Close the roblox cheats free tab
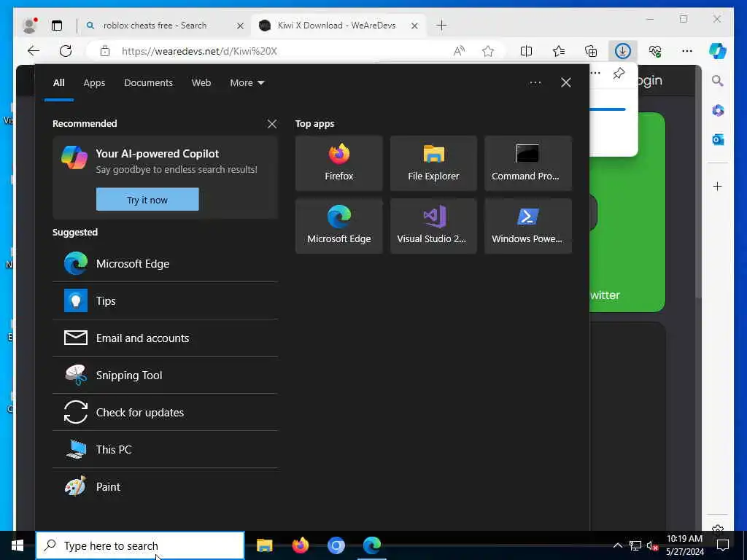The height and width of the screenshot is (560, 747). coord(240,26)
